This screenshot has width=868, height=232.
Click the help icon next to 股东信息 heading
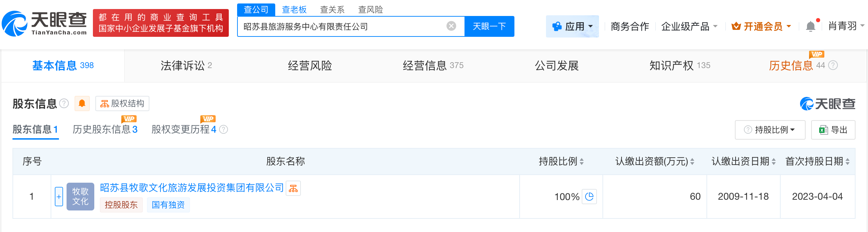pyautogui.click(x=64, y=103)
